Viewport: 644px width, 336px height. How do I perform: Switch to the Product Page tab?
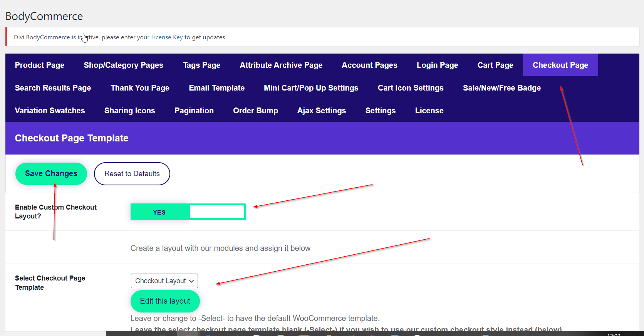tap(40, 65)
